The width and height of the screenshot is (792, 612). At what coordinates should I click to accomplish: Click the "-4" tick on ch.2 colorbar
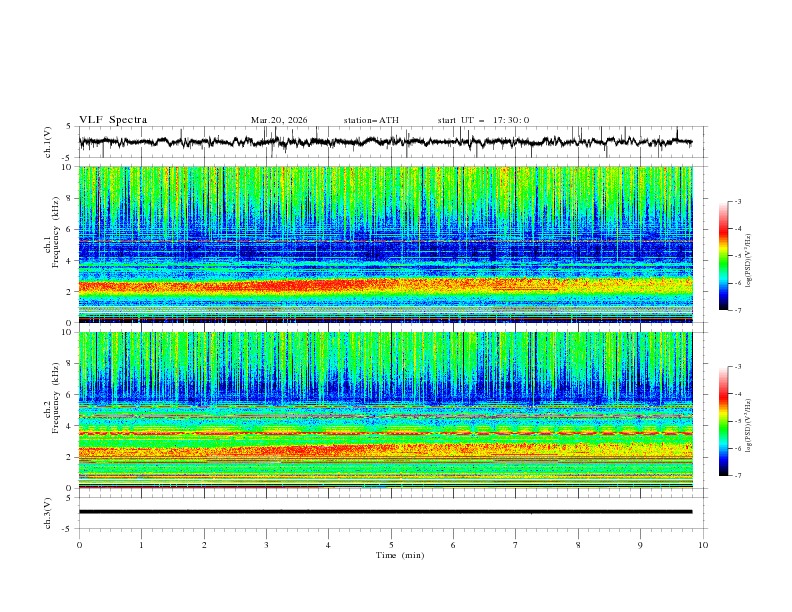[x=738, y=394]
